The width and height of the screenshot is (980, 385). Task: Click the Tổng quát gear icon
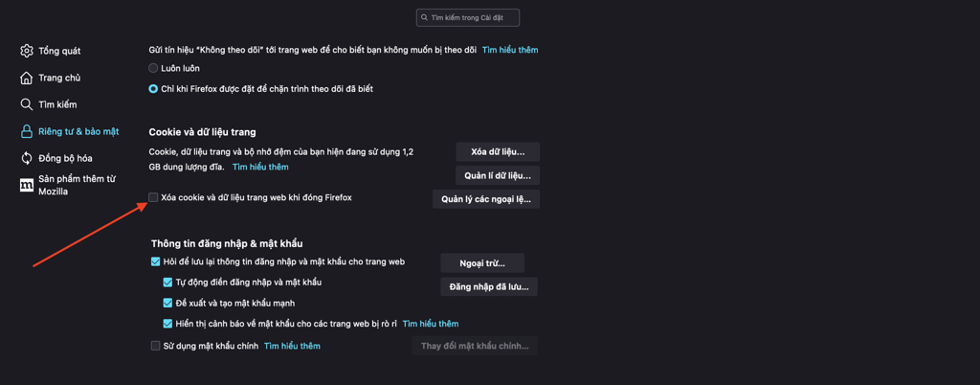pos(26,51)
